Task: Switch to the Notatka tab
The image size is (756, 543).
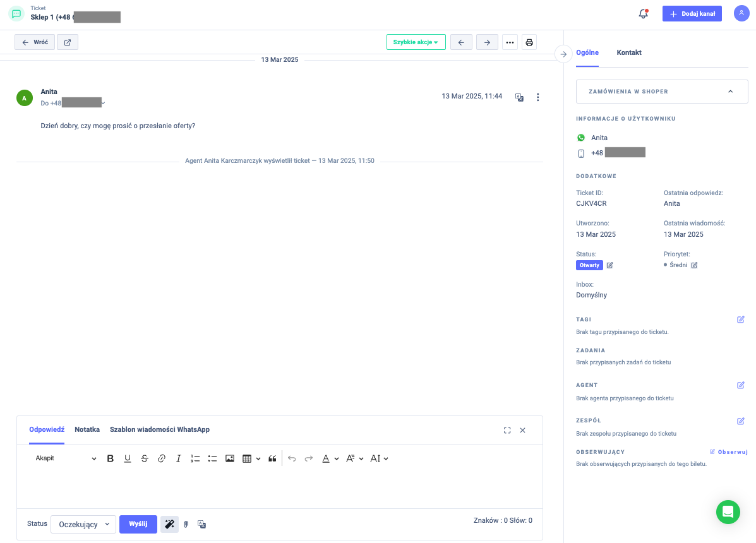Action: coord(87,429)
